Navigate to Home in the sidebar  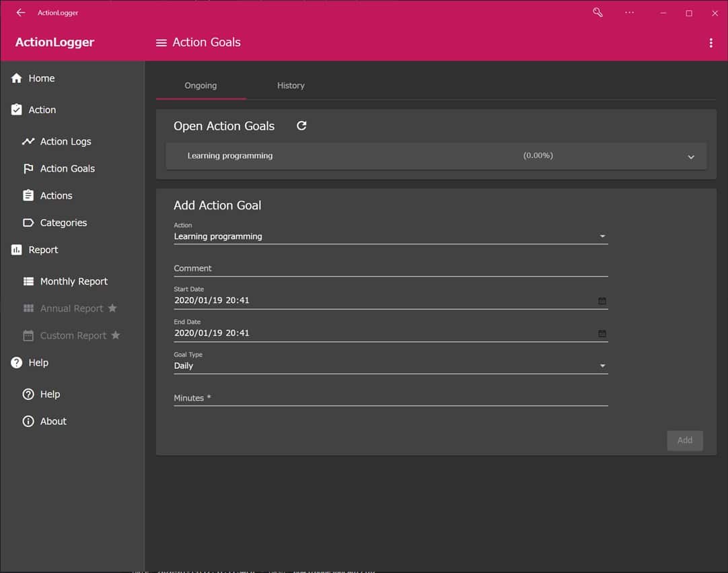coord(41,78)
